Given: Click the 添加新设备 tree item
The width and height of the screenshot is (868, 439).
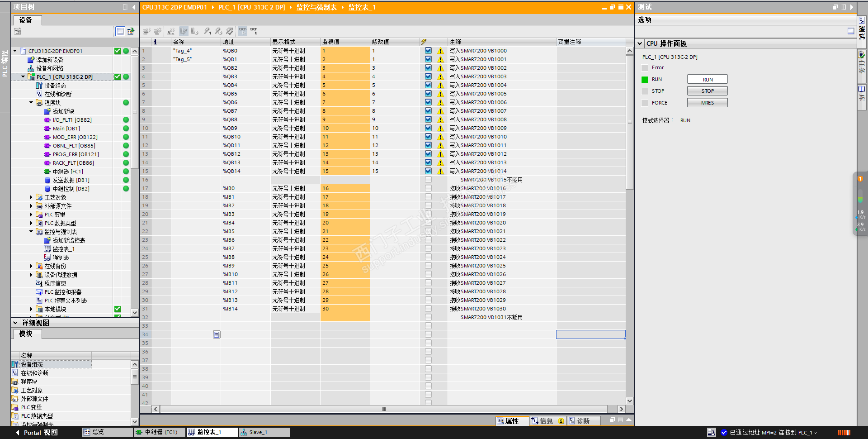Looking at the screenshot, I should (x=50, y=60).
